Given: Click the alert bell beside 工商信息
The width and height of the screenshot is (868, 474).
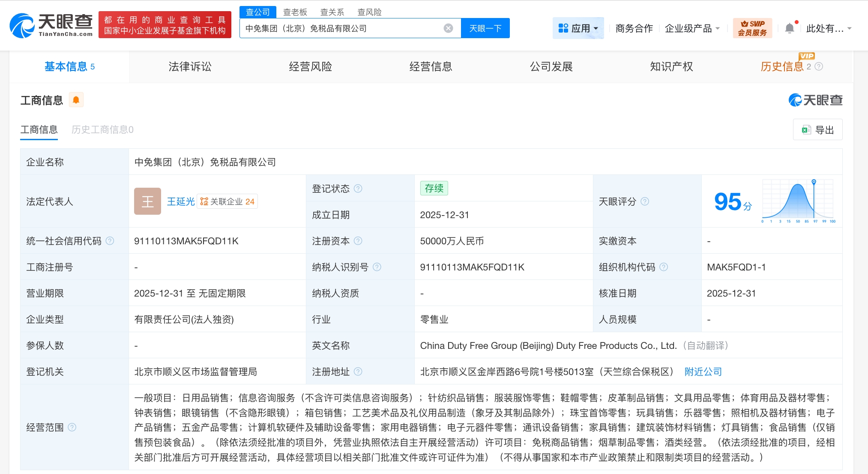Looking at the screenshot, I should pos(76,99).
